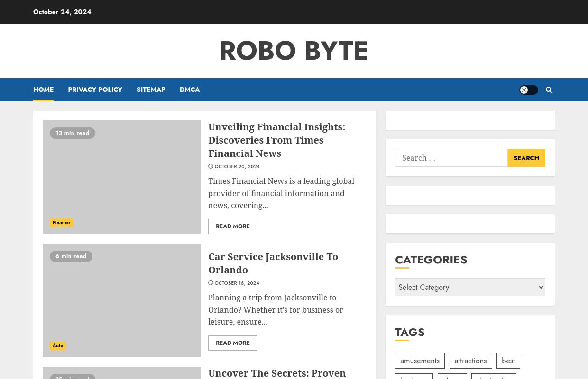588x379 pixels.
Task: Click the October 16, 2024 post date
Action: (237, 283)
